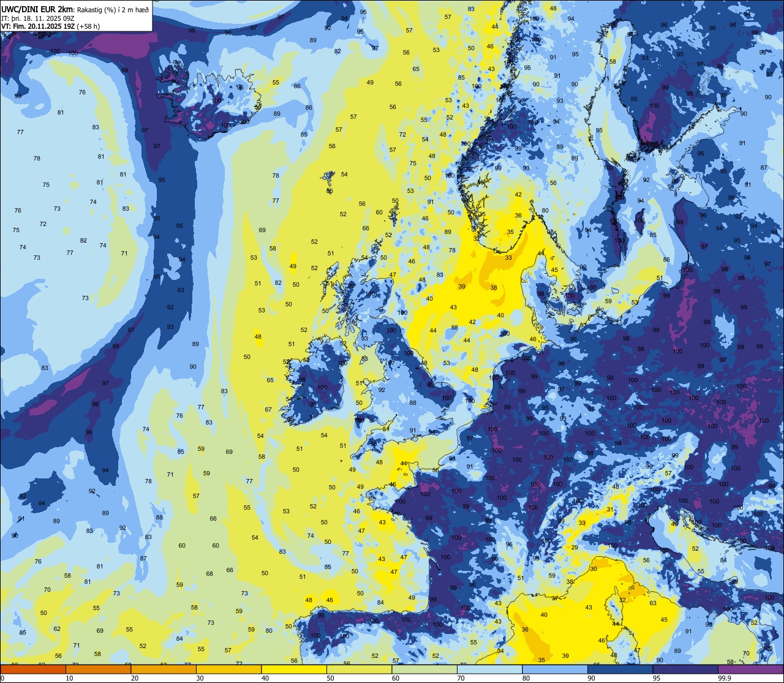The image size is (784, 683).
Task: Select the 20–30 legend color block
Action: pos(164,669)
